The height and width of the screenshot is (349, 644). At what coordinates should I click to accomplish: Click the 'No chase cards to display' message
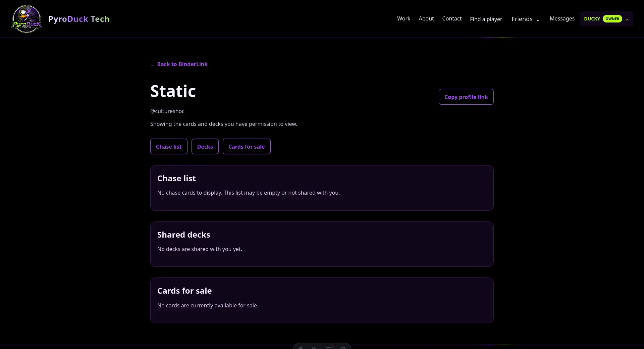coord(249,193)
